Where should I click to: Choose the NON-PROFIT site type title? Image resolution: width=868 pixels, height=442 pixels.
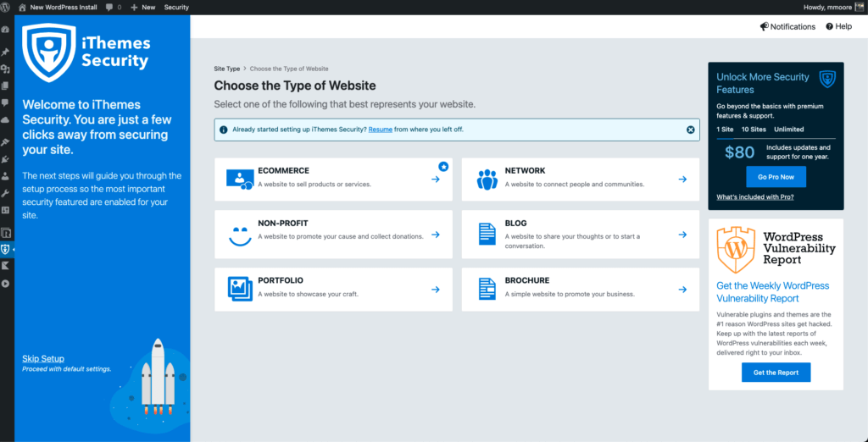point(283,224)
